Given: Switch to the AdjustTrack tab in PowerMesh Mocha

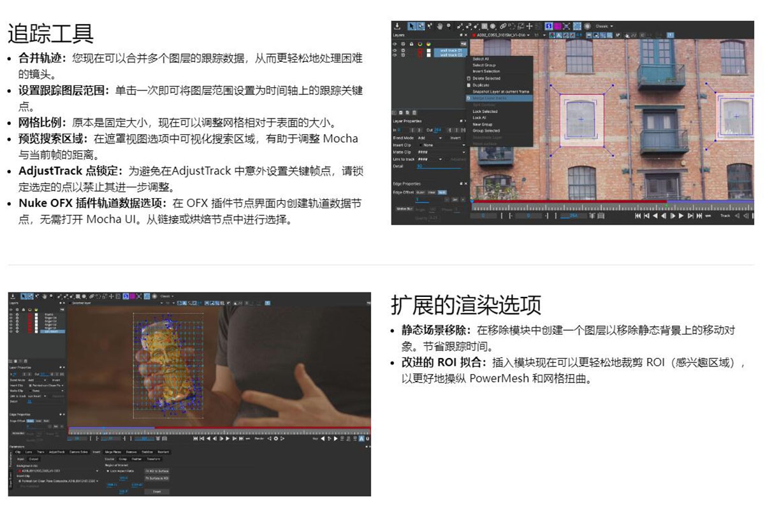Looking at the screenshot, I should pyautogui.click(x=57, y=452).
